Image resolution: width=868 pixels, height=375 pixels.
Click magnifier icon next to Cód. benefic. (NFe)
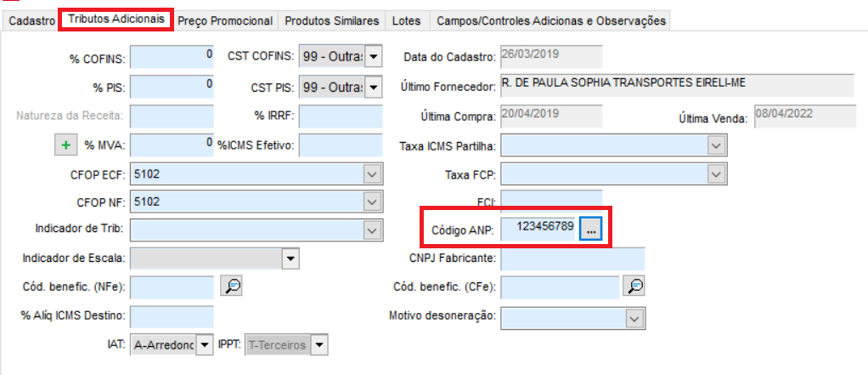(x=232, y=287)
